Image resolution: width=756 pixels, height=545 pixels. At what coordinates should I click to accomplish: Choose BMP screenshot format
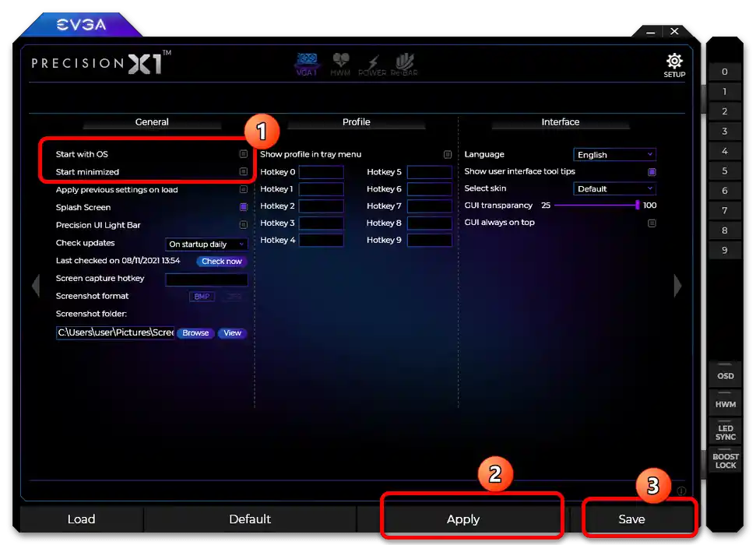tap(202, 296)
